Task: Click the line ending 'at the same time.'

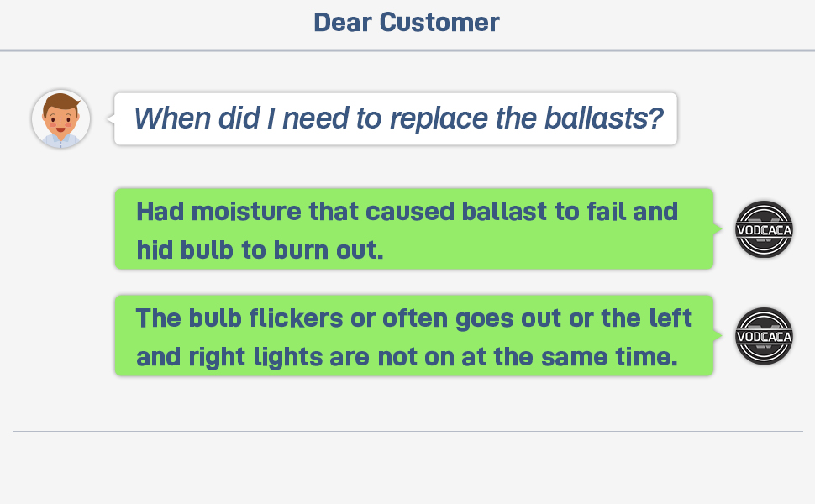Action: tap(407, 357)
